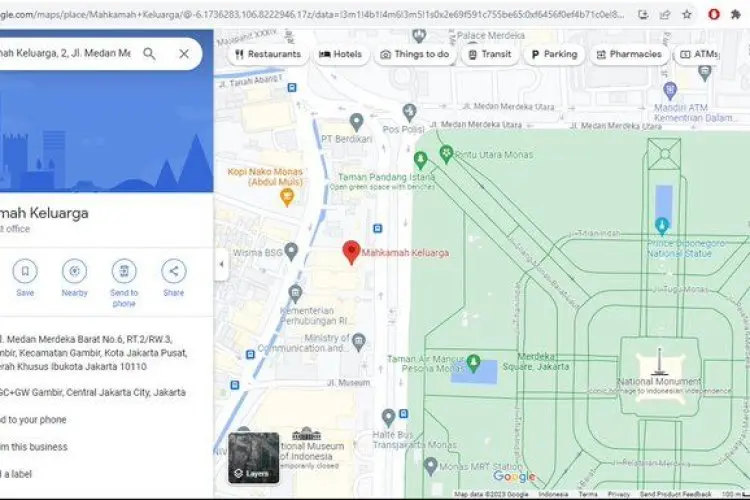750x500 pixels.
Task: Click the Kementerian Perhubungan RI pin
Action: (x=295, y=293)
